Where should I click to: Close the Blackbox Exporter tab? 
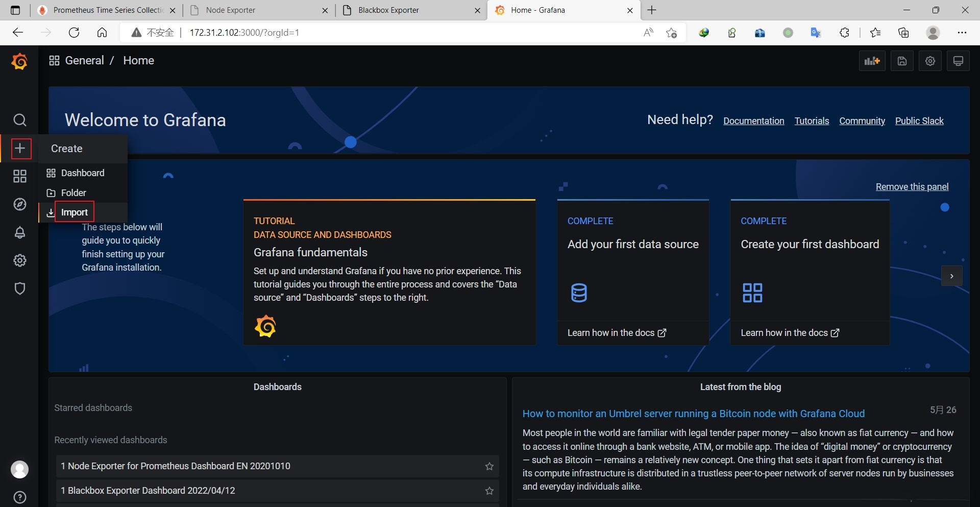[478, 10]
